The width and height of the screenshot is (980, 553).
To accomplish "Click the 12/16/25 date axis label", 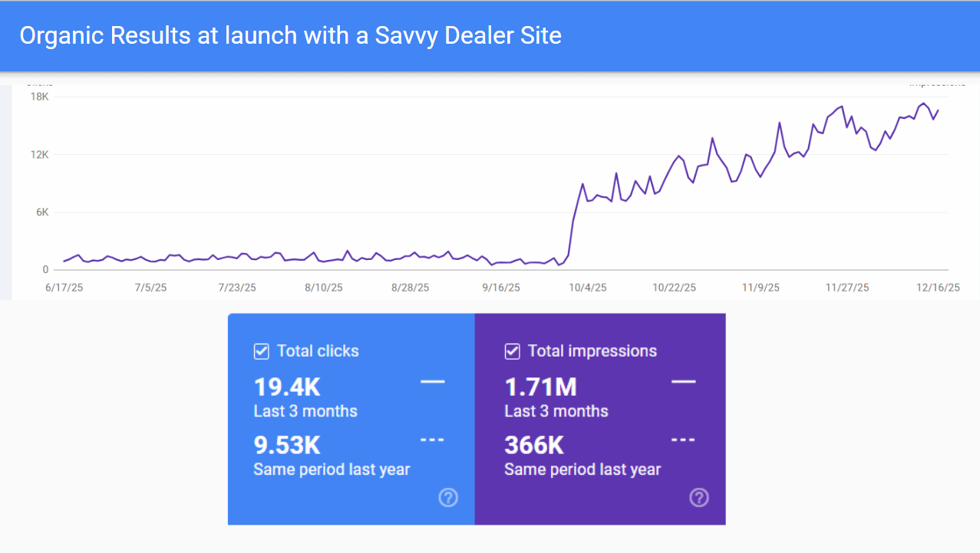I will pyautogui.click(x=939, y=288).
